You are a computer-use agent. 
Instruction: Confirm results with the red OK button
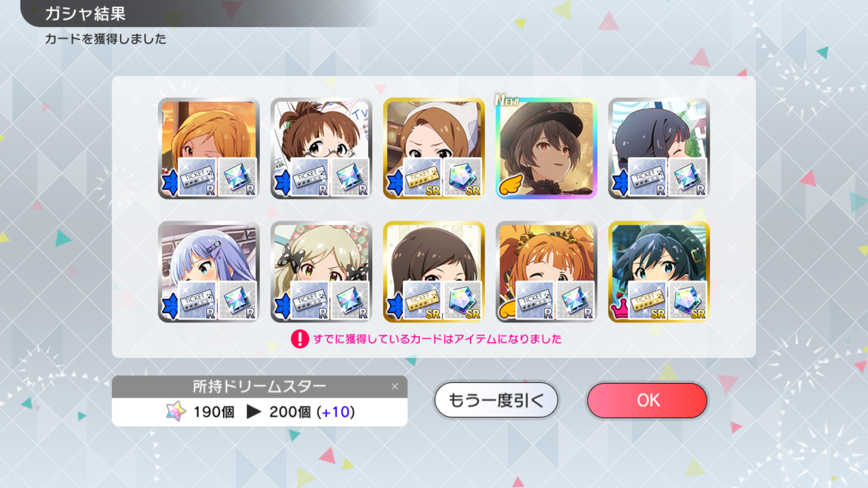(x=647, y=400)
